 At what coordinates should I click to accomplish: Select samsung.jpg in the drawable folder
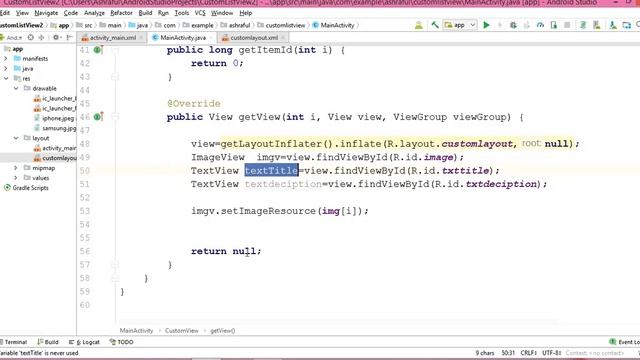click(55, 128)
